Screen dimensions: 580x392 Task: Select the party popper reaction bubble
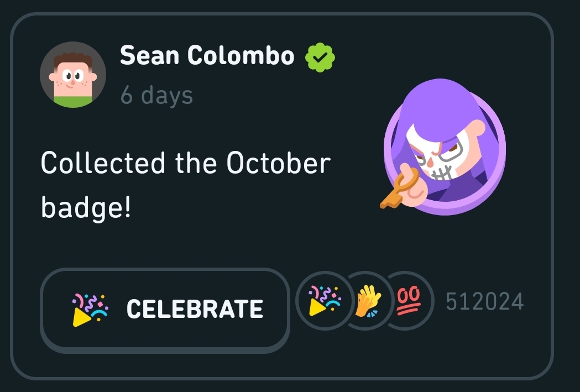pos(325,301)
